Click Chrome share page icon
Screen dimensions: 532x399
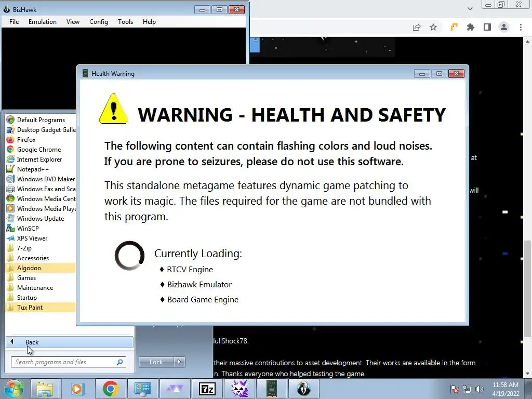click(417, 27)
